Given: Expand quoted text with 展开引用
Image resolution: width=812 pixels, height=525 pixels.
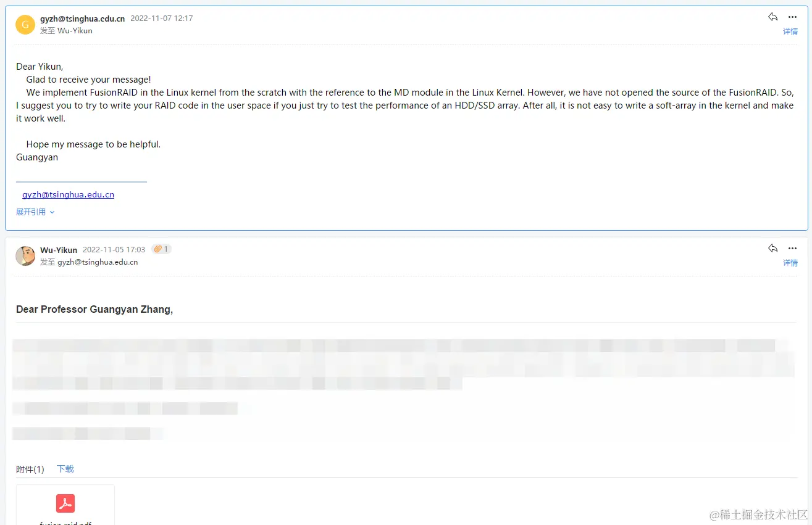Looking at the screenshot, I should pos(35,212).
